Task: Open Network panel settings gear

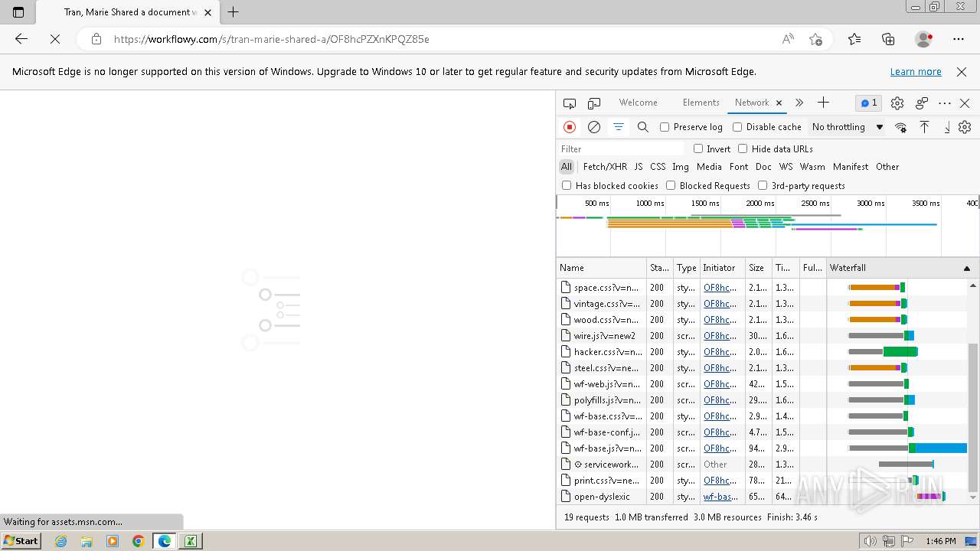Action: click(x=965, y=127)
